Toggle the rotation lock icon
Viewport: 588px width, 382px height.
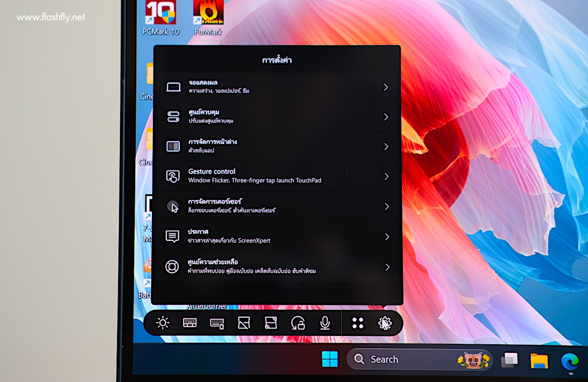pyautogui.click(x=297, y=323)
